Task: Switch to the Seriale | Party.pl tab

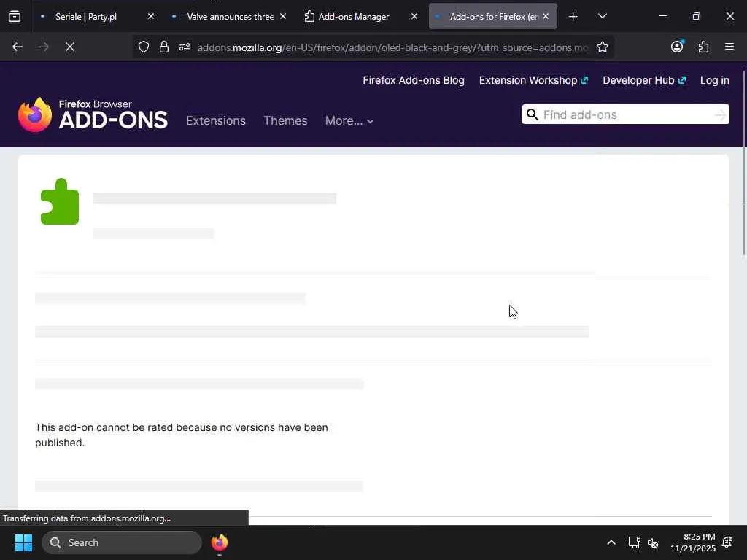Action: click(x=98, y=16)
